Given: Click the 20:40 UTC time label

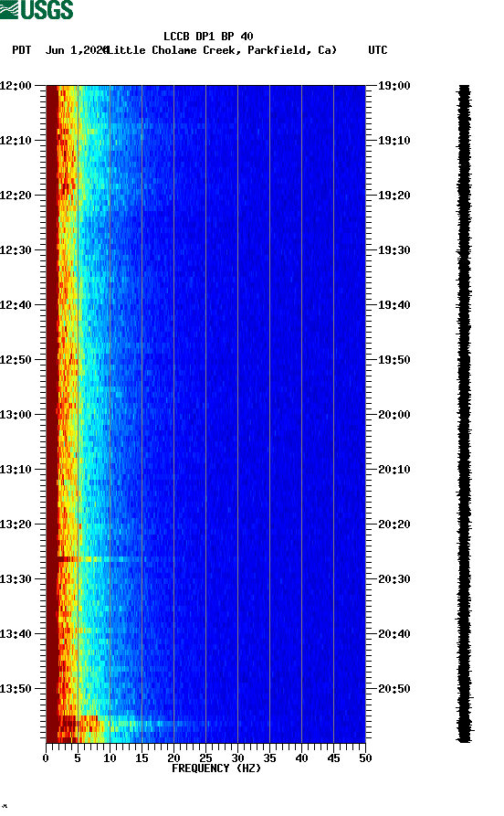Looking at the screenshot, I should click(394, 634).
